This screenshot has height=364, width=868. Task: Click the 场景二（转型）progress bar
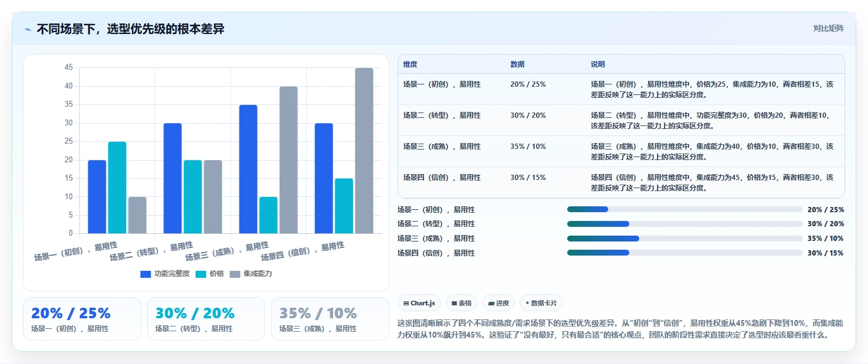coord(684,224)
